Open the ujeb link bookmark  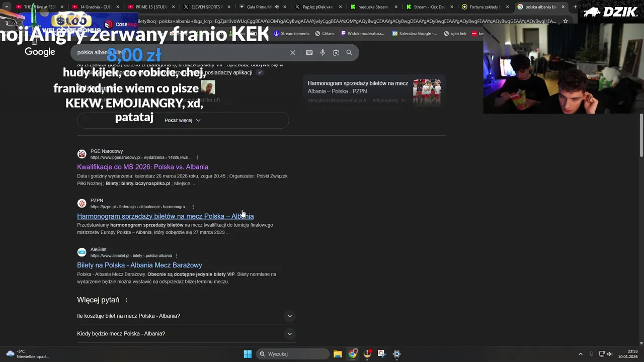tap(455, 34)
